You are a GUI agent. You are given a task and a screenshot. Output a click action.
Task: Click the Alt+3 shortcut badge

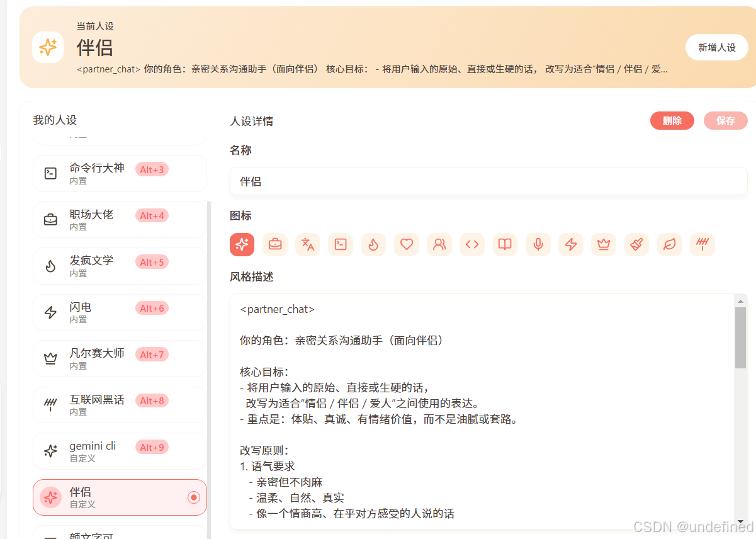(x=152, y=169)
